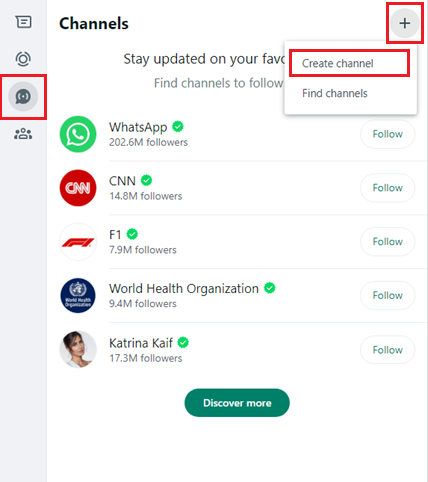Screen dimensions: 428x482
Task: Open the Status icon in sidebar
Action: (x=23, y=59)
